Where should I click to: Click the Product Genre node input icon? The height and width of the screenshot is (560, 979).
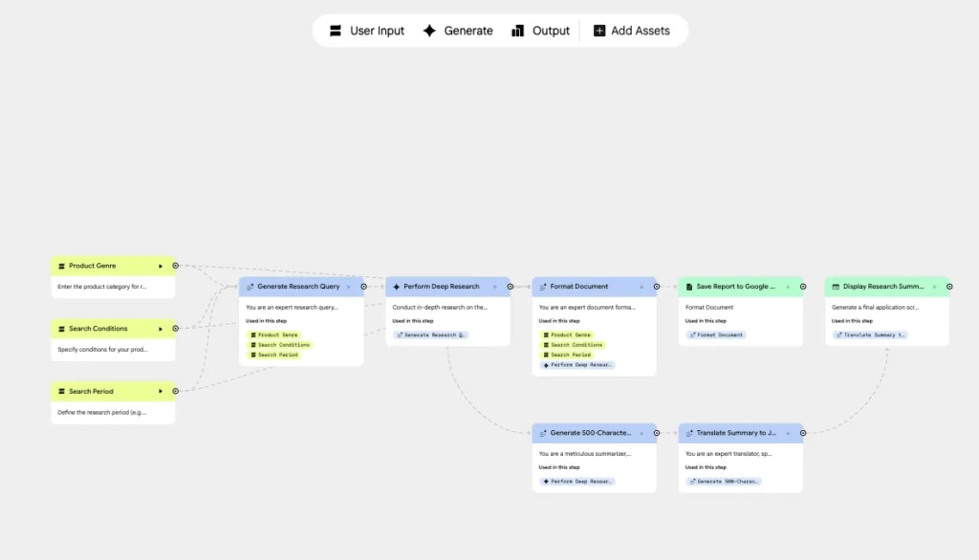pos(61,266)
